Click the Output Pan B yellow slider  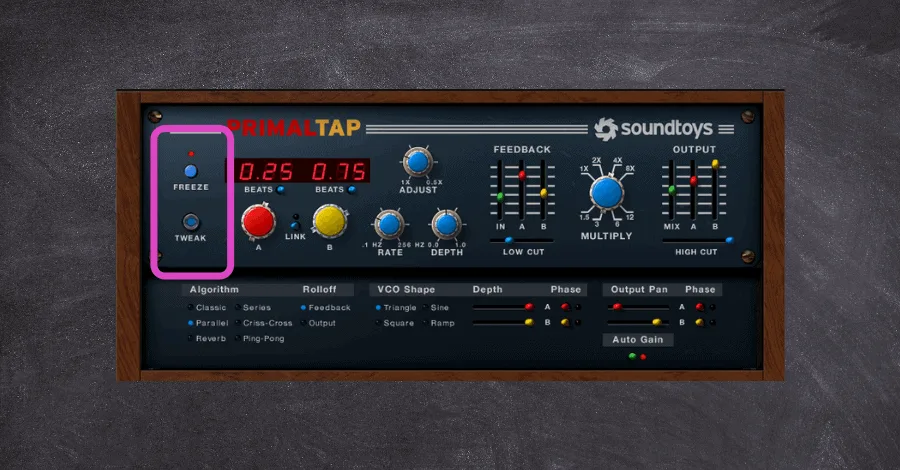tap(657, 323)
